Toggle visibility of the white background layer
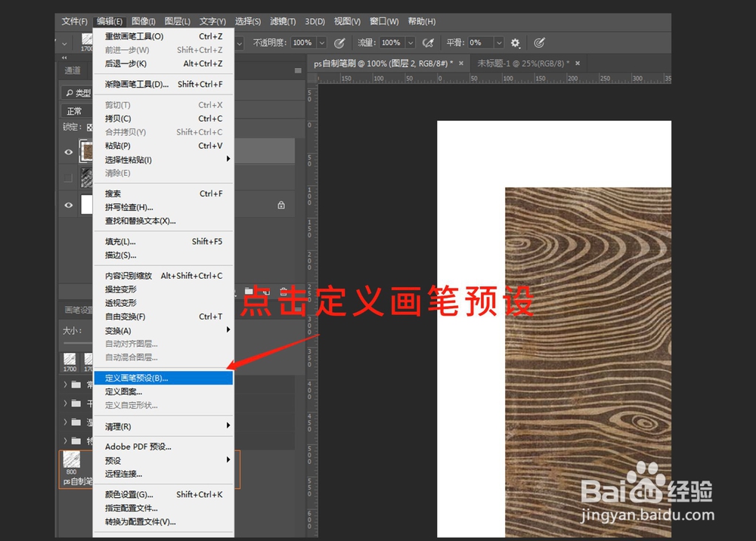 [70, 204]
